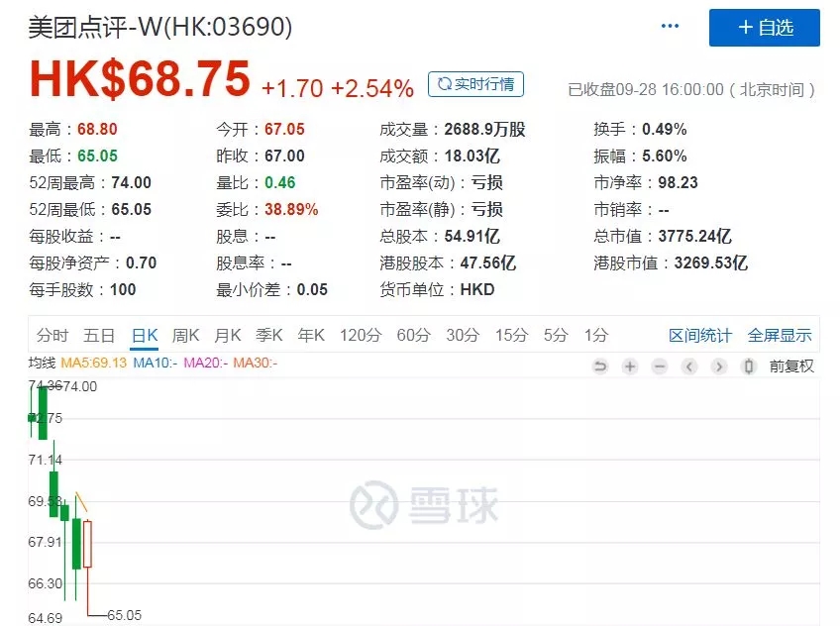The height and width of the screenshot is (626, 840).
Task: Switch to the 1分 chart tab
Action: 596,335
